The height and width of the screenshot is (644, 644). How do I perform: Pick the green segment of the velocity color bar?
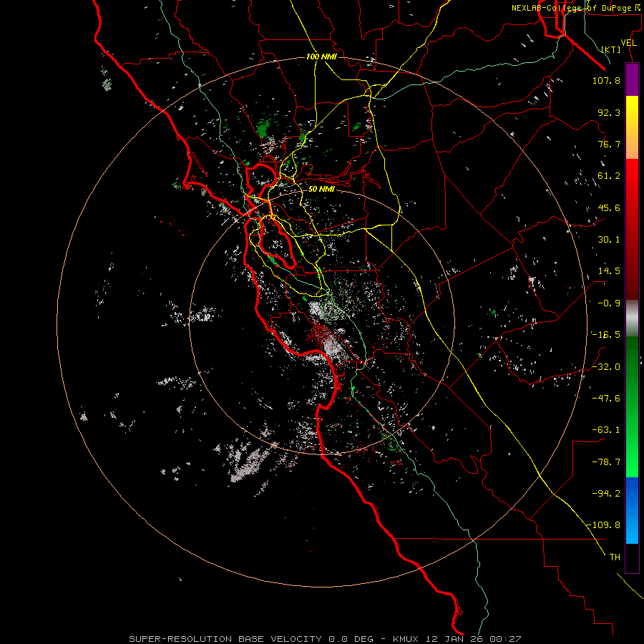(632, 406)
